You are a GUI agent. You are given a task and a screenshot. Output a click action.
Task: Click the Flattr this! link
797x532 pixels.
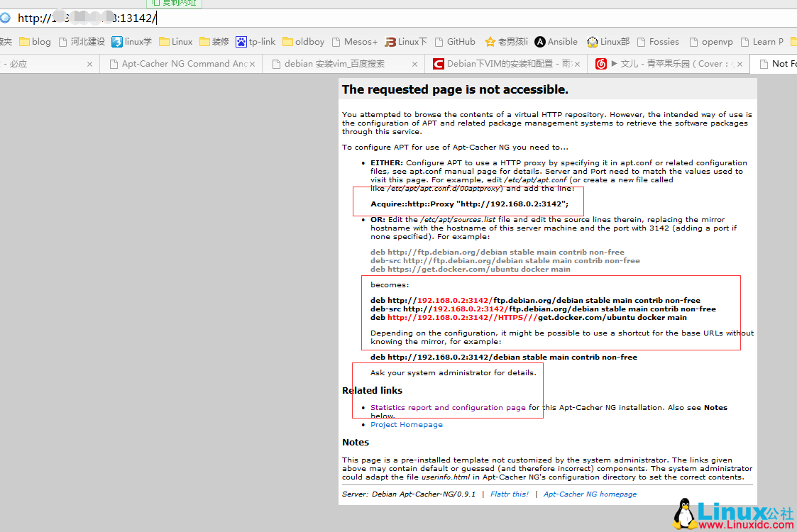click(x=509, y=494)
